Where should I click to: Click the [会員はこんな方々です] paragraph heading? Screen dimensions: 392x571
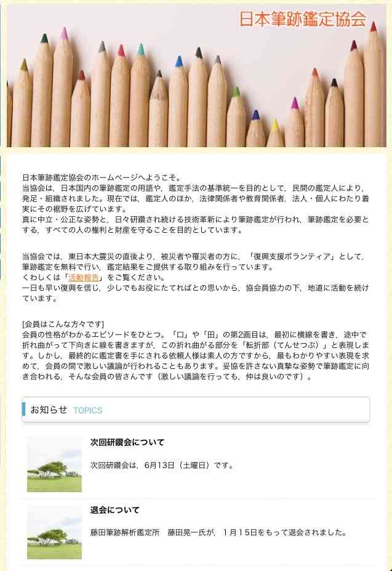tap(63, 324)
